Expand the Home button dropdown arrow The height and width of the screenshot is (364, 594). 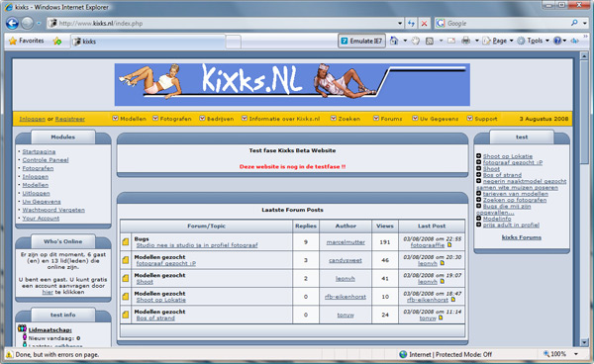tap(405, 41)
